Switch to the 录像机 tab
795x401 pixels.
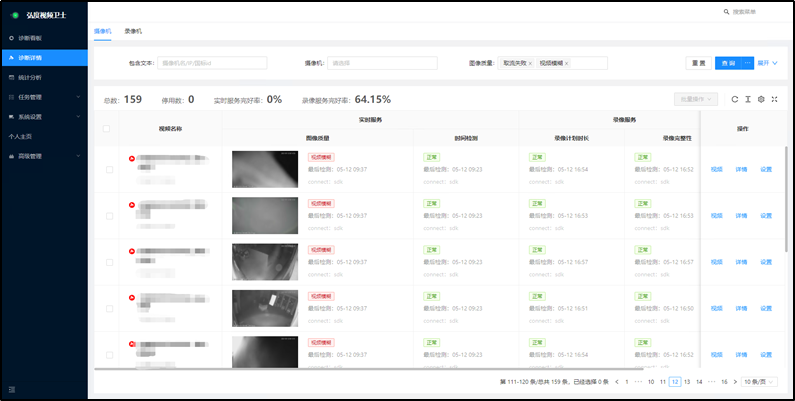pyautogui.click(x=133, y=31)
